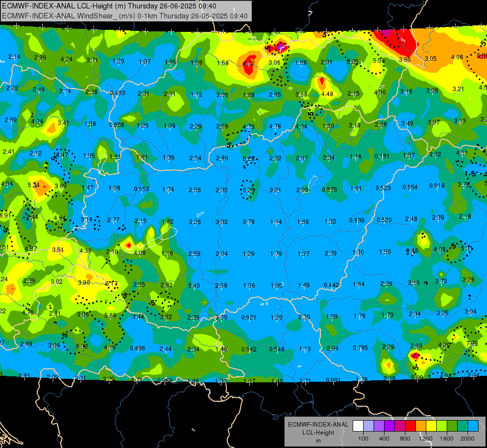
Task: Click wind shear value 5.32
Action: [x=82, y=346]
